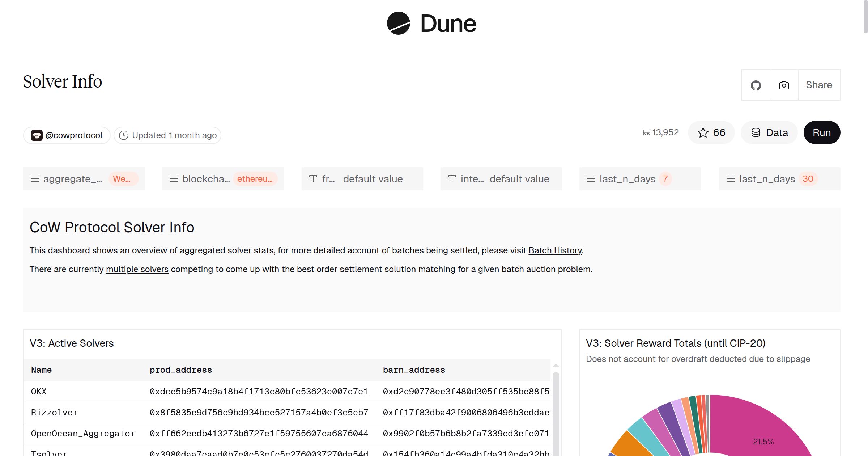This screenshot has width=868, height=456.
Task: Open the GitHub icon near Share
Action: tap(756, 85)
